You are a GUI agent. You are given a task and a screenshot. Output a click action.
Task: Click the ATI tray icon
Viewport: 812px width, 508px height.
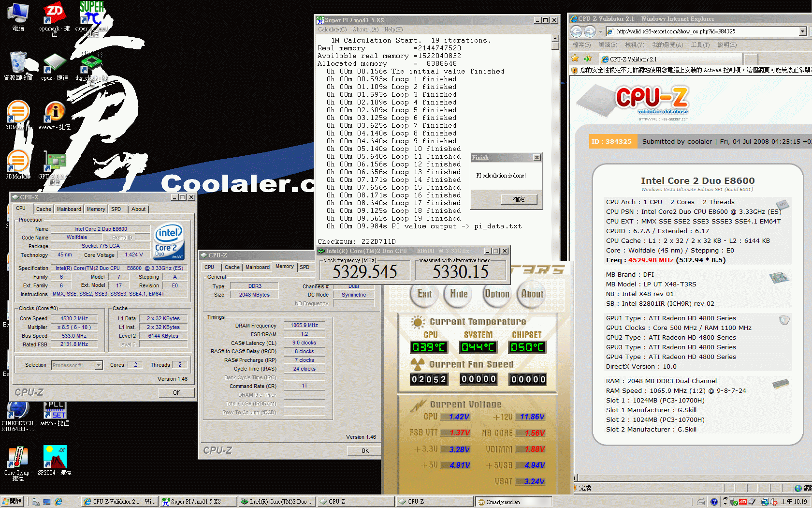point(743,502)
